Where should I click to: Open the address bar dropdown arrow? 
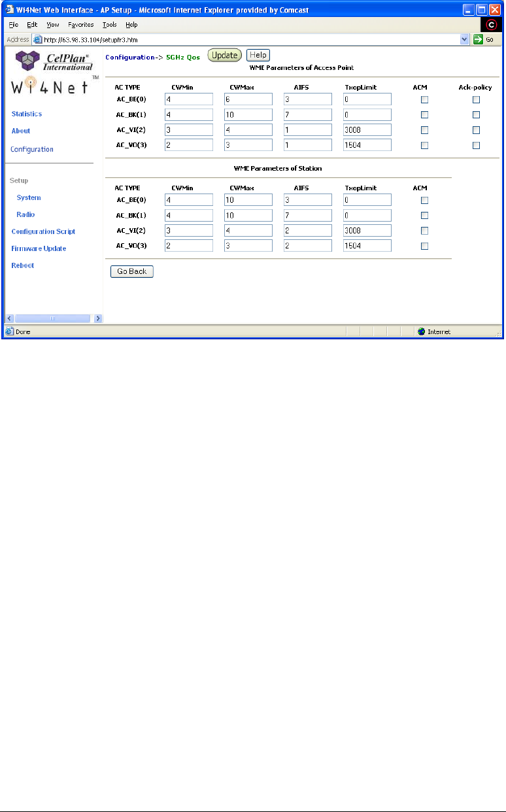[465, 40]
